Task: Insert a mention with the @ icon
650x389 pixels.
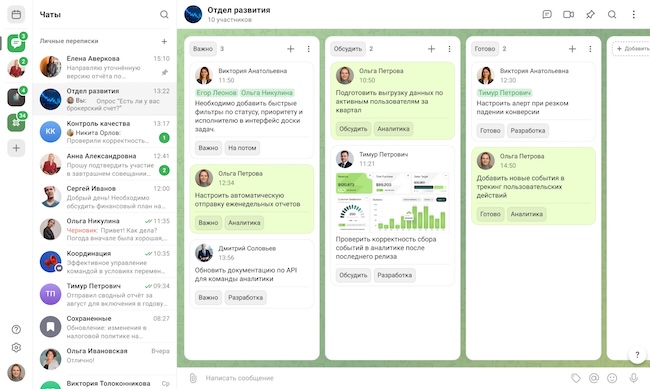Action: tap(594, 378)
